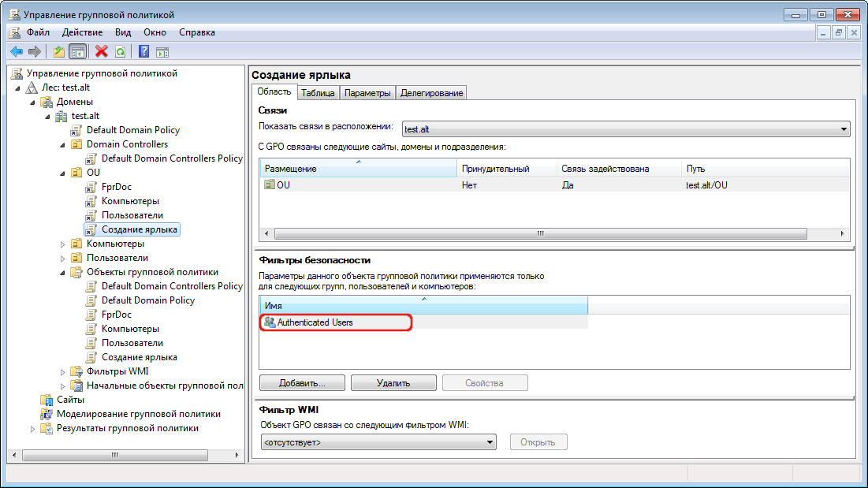
Task: Open the WMI filter dropdown <отсутствует>
Action: 378,442
